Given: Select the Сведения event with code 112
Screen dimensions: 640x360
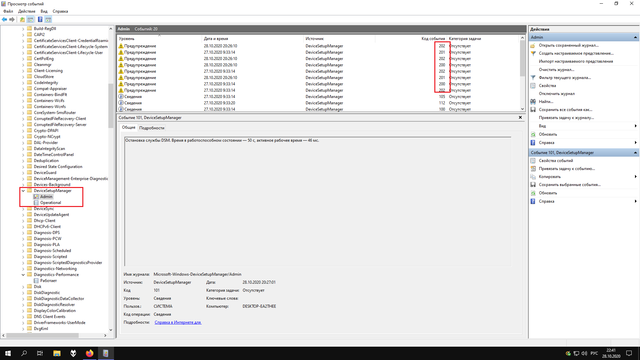Looking at the screenshot, I should point(319,103).
